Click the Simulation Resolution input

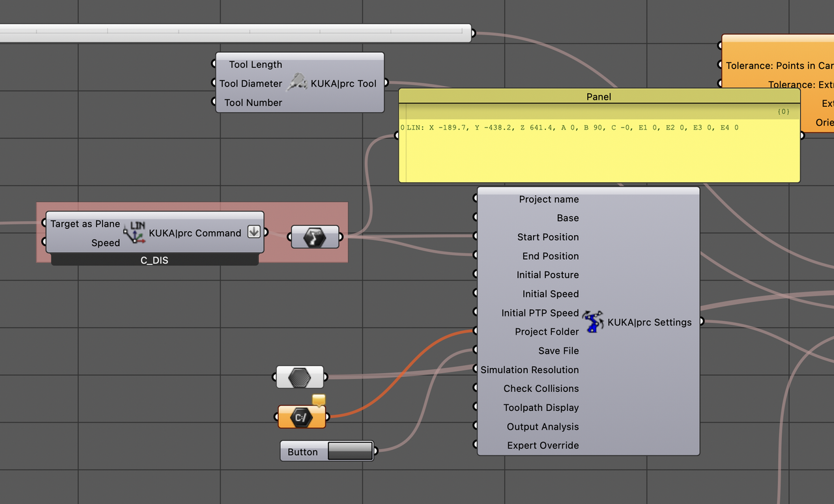click(530, 369)
